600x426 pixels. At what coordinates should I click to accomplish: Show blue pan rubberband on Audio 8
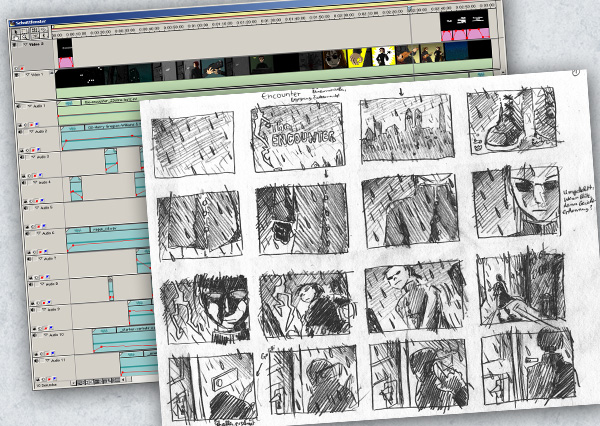(49, 302)
